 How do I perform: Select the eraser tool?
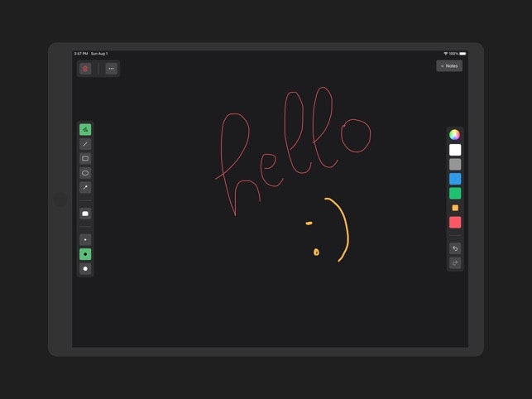coord(85,214)
